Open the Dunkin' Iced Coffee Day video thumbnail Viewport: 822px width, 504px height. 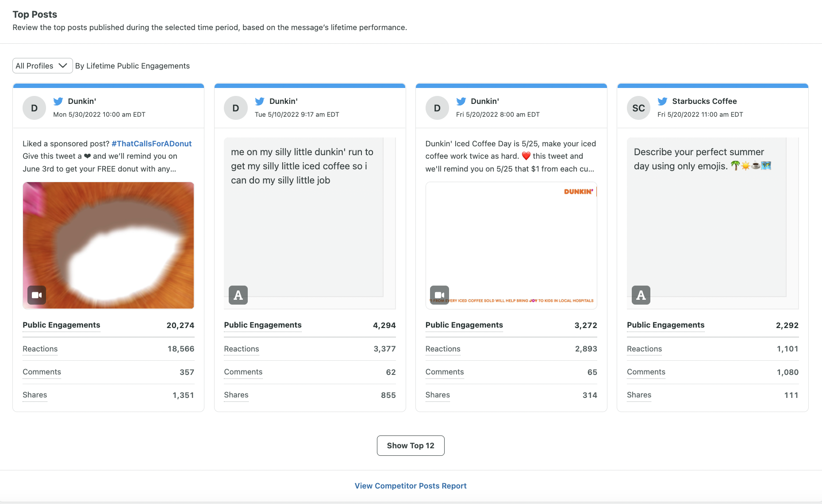[511, 245]
